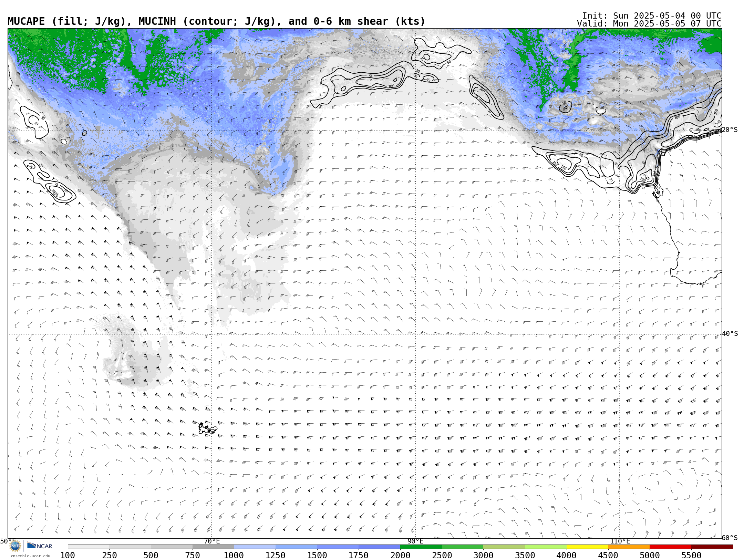Click the 20°S latitude label
Screen dimensions: 744x560
(730, 130)
